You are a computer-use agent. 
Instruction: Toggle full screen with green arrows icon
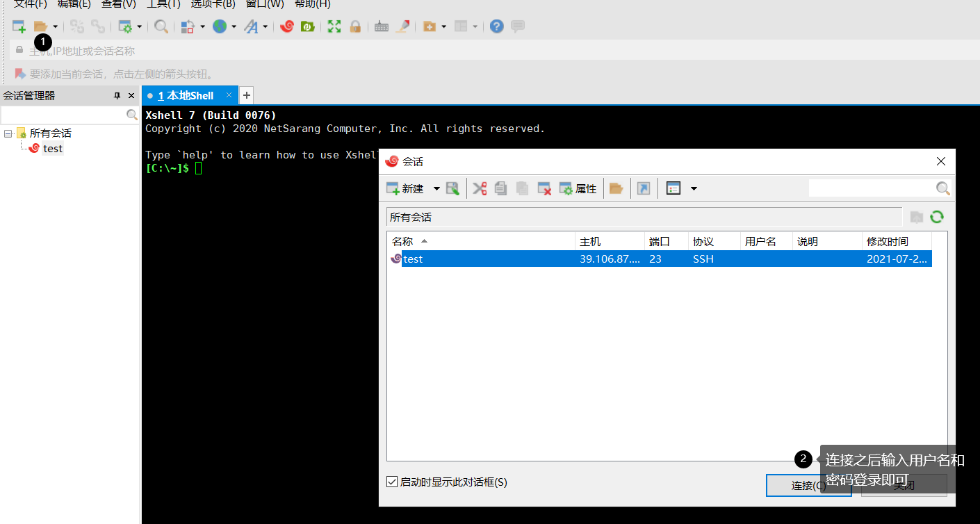coord(334,26)
